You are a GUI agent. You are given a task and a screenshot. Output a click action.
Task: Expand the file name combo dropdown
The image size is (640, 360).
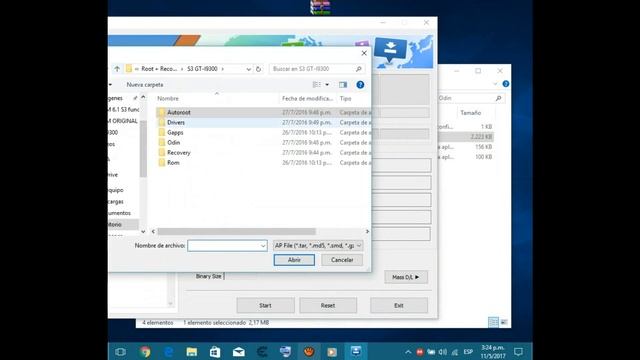tap(262, 246)
